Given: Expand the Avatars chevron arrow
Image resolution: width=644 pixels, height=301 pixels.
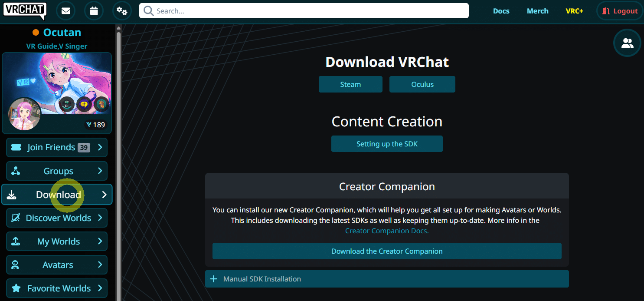Looking at the screenshot, I should pyautogui.click(x=100, y=265).
